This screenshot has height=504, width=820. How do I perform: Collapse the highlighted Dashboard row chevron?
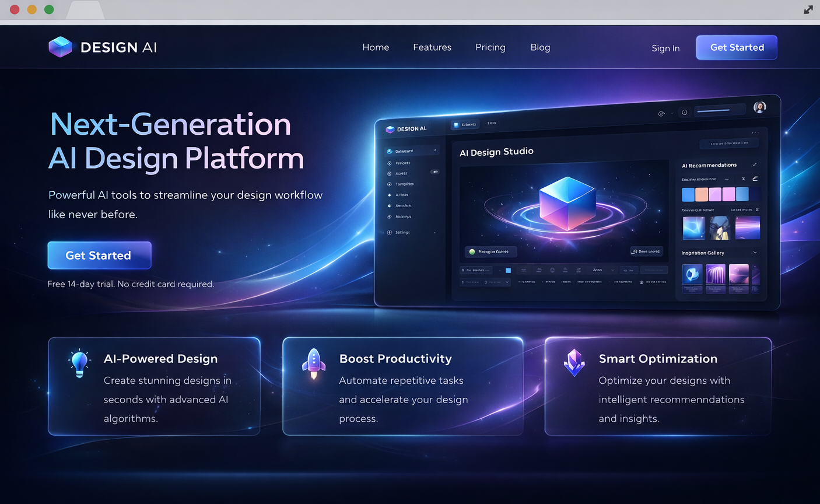[x=434, y=150]
